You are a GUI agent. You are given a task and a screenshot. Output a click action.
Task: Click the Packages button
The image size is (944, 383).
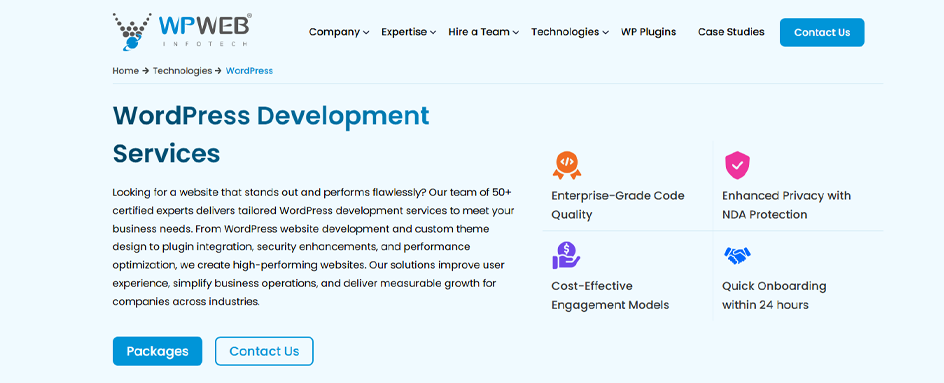point(157,351)
